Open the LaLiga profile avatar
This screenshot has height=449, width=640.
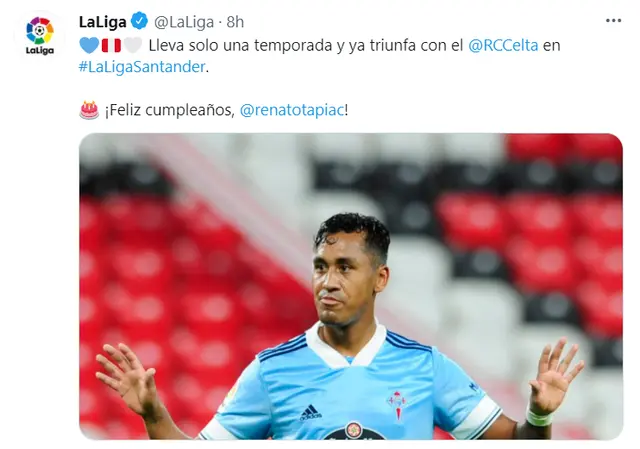pos(40,36)
